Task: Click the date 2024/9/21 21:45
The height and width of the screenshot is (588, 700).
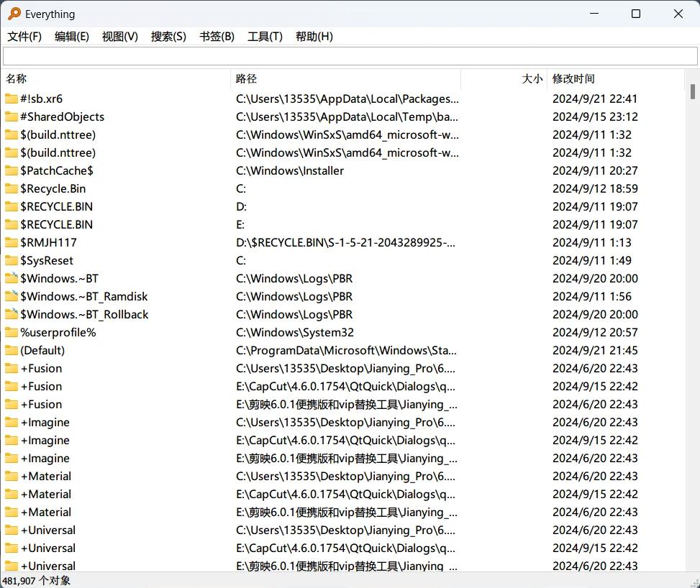Action: [x=595, y=350]
